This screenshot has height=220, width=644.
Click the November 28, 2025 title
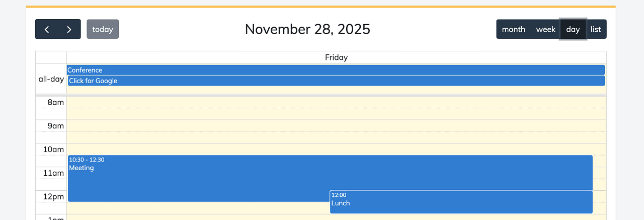click(307, 29)
